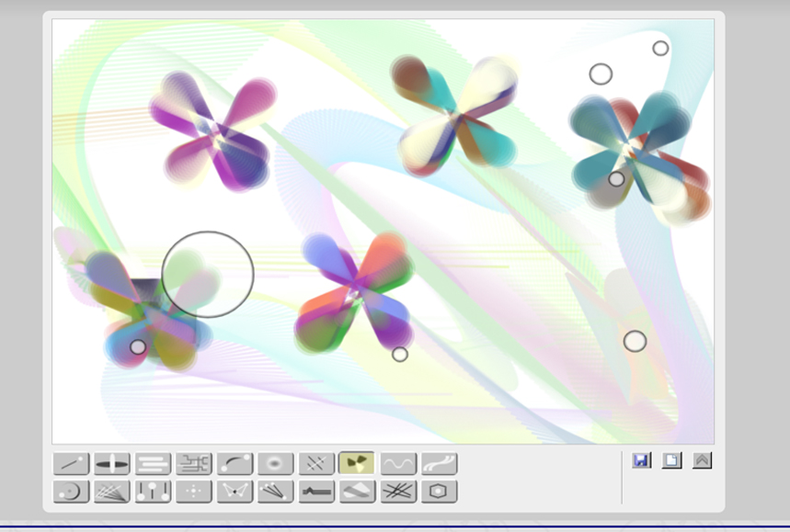Select the soft blurred oval brush

tap(276, 464)
